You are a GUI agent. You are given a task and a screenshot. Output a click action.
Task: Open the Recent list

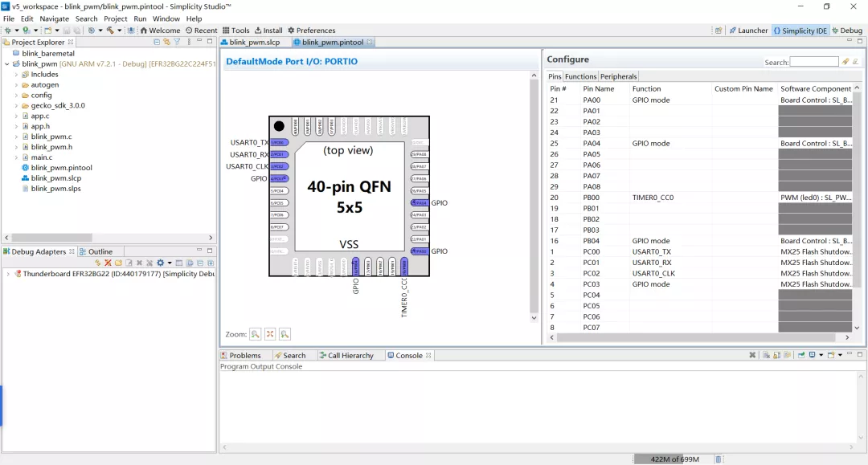pos(201,31)
